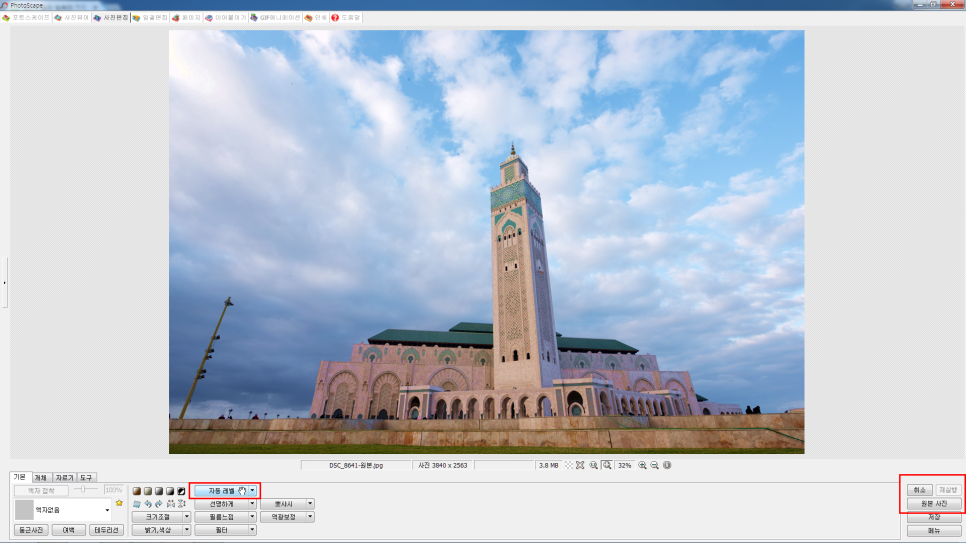Click the zoom out magnifier icon
The image size is (966, 543).
pos(654,465)
